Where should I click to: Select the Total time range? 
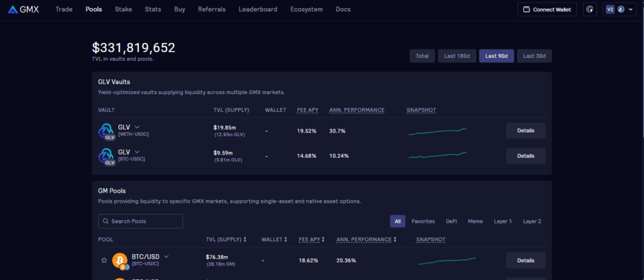pos(422,56)
